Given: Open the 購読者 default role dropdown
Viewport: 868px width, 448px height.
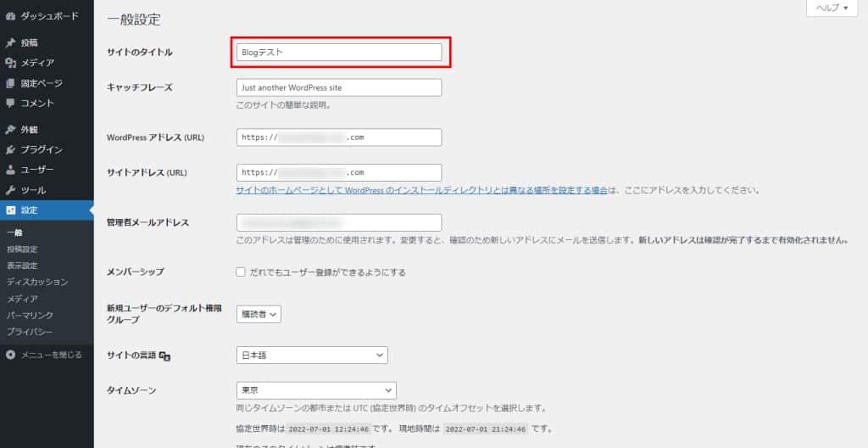Looking at the screenshot, I should tap(259, 314).
